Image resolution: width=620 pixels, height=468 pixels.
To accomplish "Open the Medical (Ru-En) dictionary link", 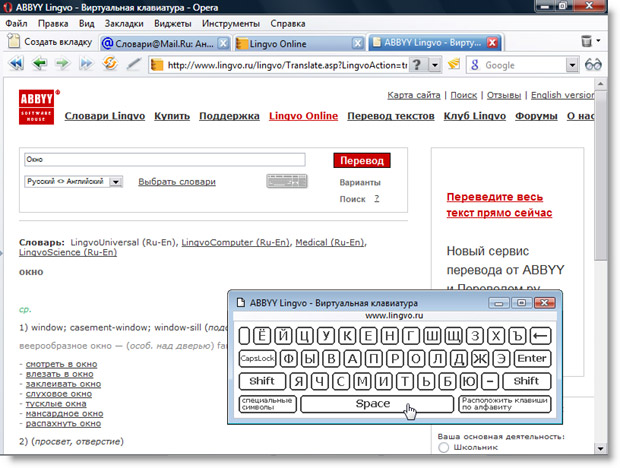I will coord(329,242).
